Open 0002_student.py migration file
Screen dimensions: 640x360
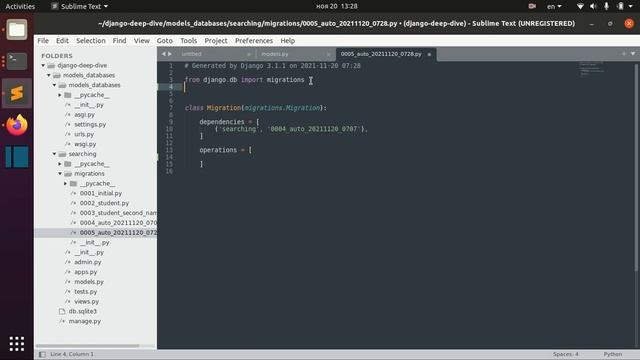click(x=104, y=203)
